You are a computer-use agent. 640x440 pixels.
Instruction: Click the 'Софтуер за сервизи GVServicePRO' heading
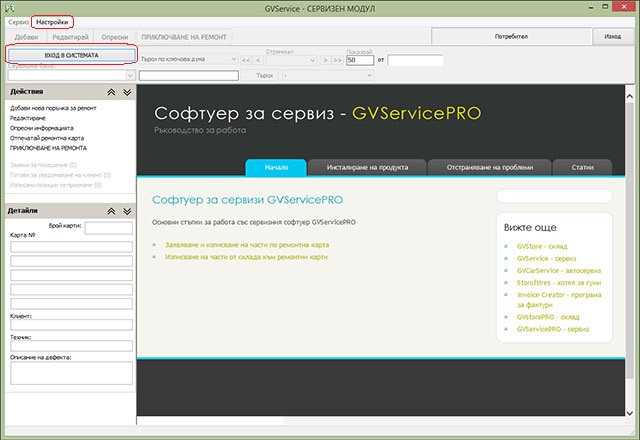tap(247, 200)
